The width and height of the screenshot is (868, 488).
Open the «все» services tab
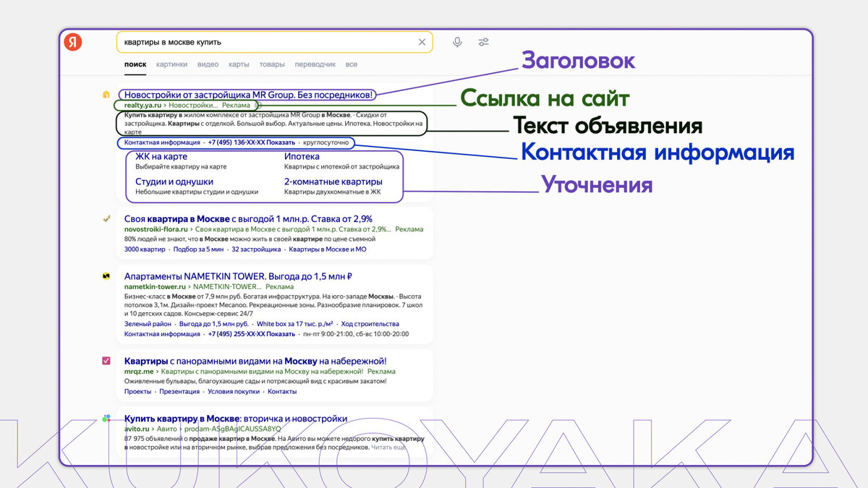coord(351,64)
